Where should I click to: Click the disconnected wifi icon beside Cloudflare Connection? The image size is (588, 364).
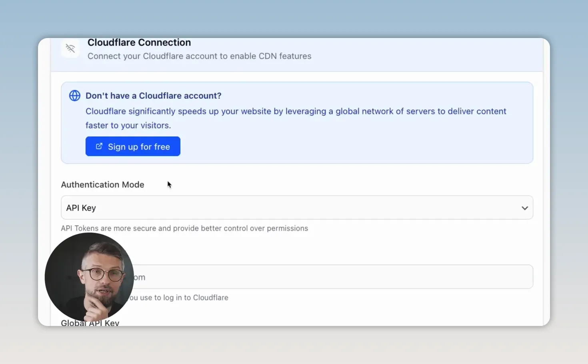pyautogui.click(x=70, y=48)
